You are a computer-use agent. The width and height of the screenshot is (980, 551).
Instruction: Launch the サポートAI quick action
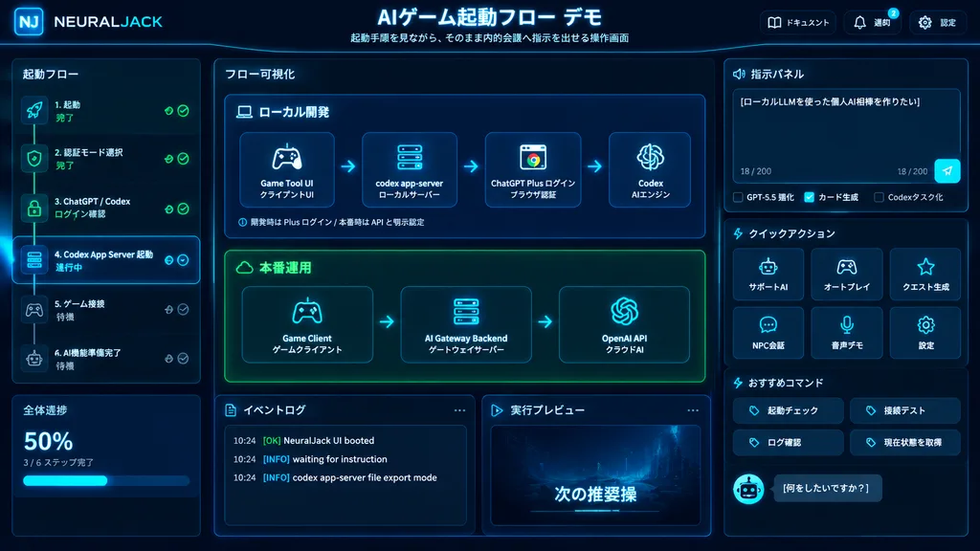[x=768, y=275]
